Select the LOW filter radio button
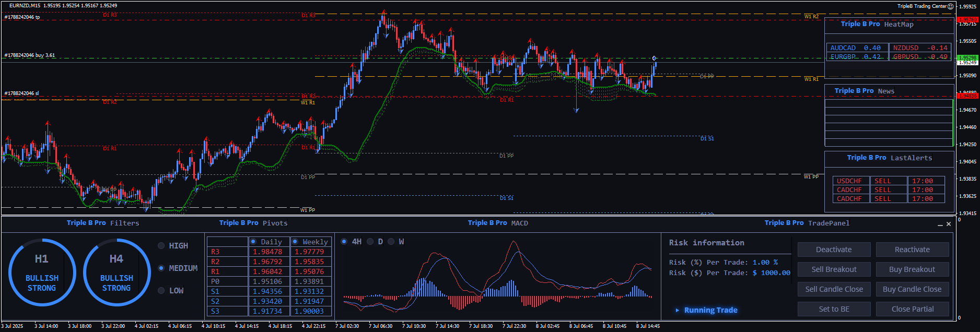The width and height of the screenshot is (980, 332). (x=161, y=291)
